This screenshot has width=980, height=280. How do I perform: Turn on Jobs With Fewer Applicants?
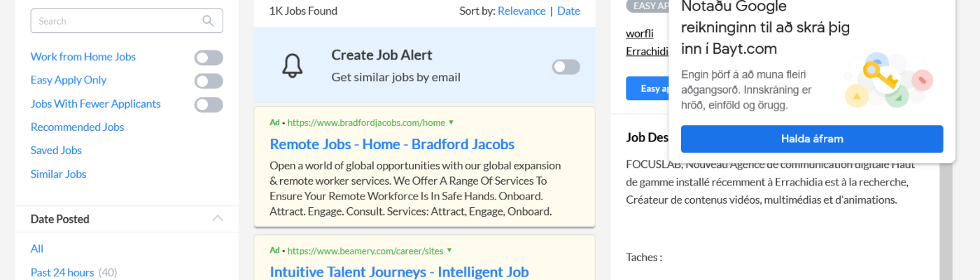point(209,104)
